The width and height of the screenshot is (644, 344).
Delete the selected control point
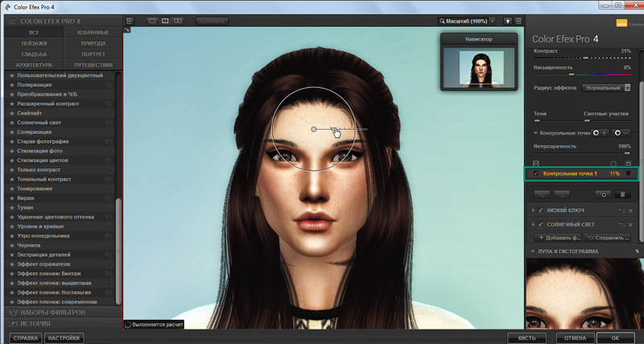pyautogui.click(x=622, y=194)
